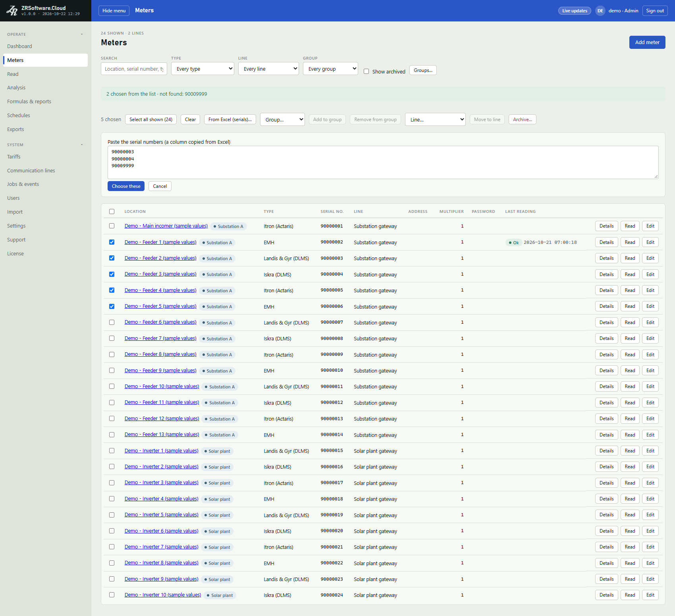Cancel the serial number paste panel
This screenshot has height=616, width=675.
coord(160,186)
